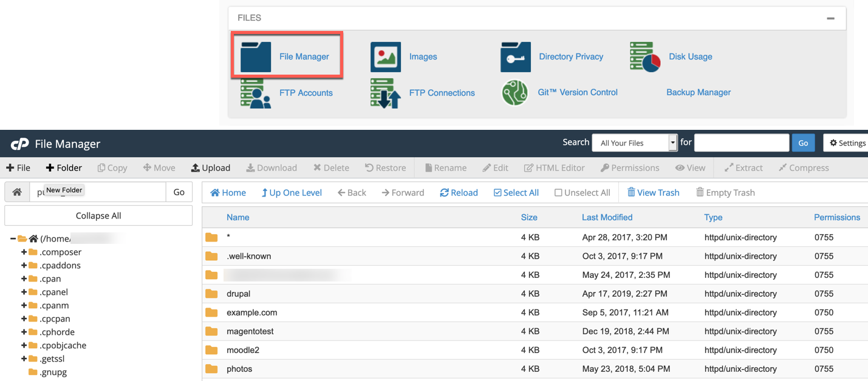This screenshot has width=868, height=381.
Task: Click the FTP Accounts icon
Action: tap(256, 93)
